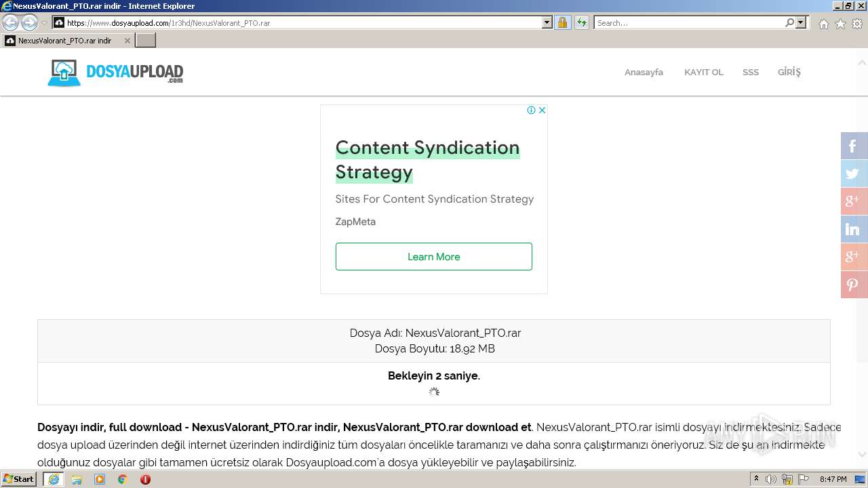
Task: Open the file explorer taskbar icon
Action: [77, 479]
